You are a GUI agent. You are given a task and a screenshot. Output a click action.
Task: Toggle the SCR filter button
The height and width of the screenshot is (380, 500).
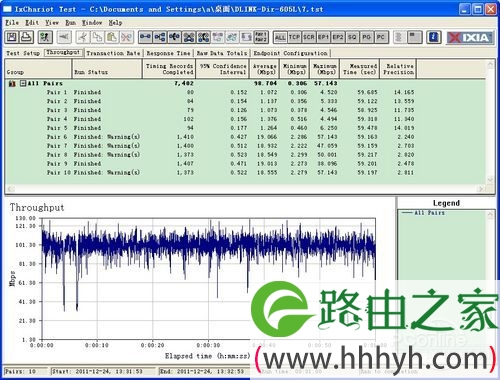[309, 37]
